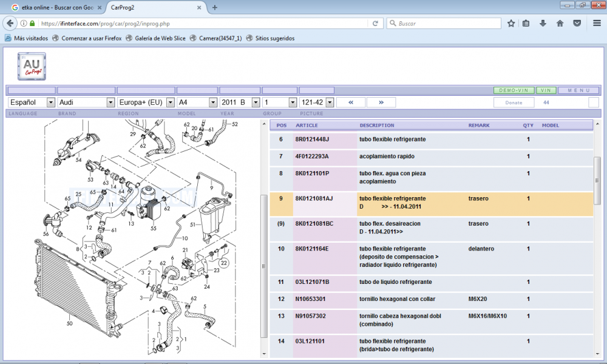
Task: Click the URL address bar
Action: point(203,23)
